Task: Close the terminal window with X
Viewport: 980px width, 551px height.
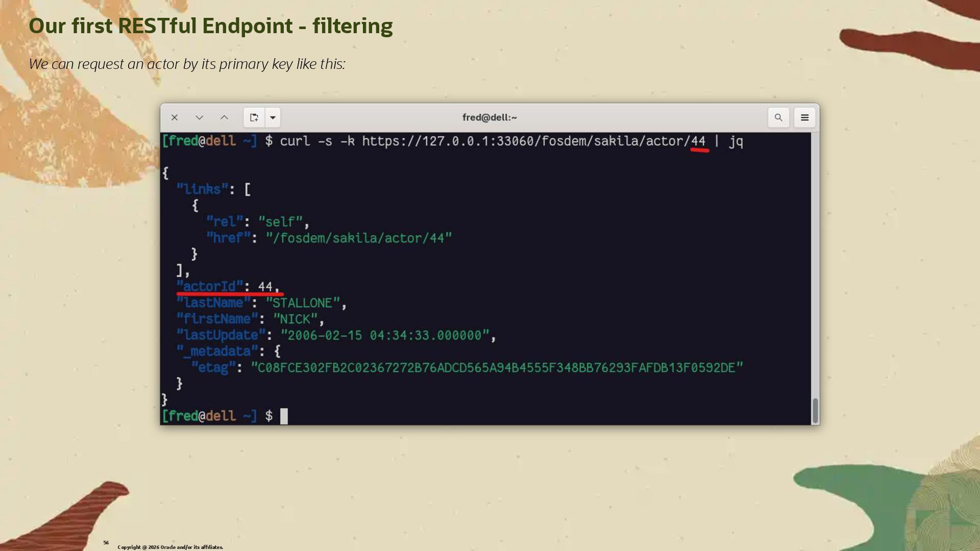Action: click(175, 118)
